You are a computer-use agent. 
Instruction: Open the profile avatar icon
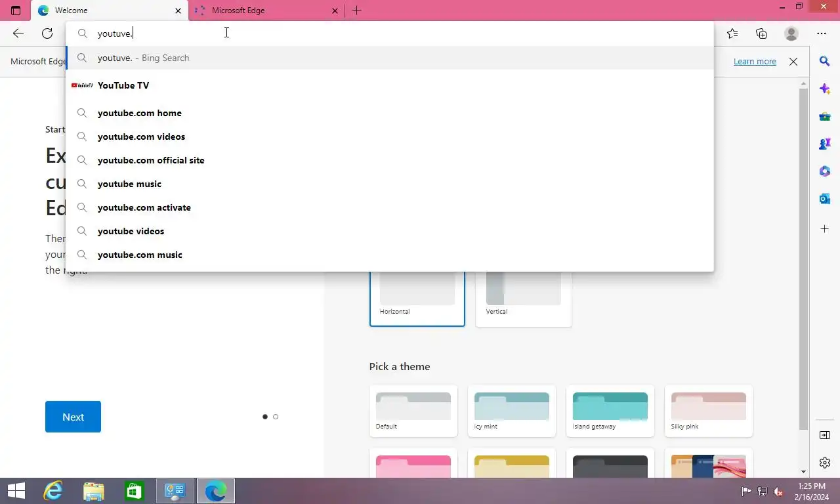pos(791,33)
